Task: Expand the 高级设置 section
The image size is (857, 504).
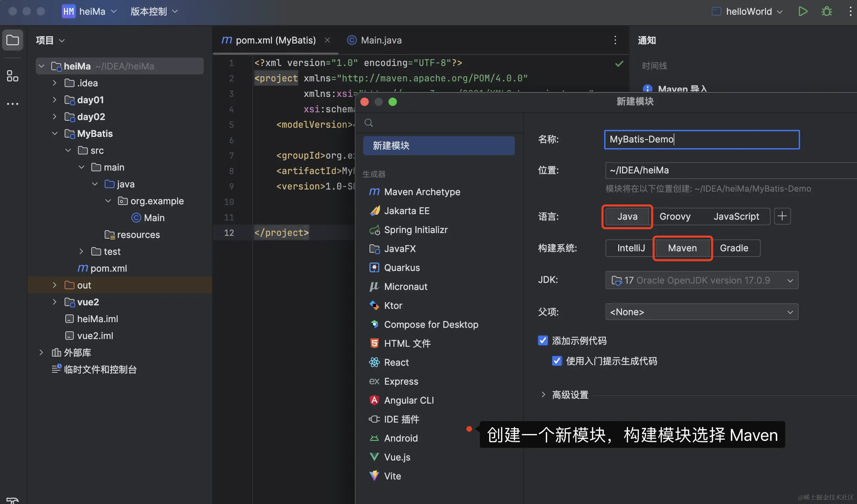Action: tap(543, 394)
